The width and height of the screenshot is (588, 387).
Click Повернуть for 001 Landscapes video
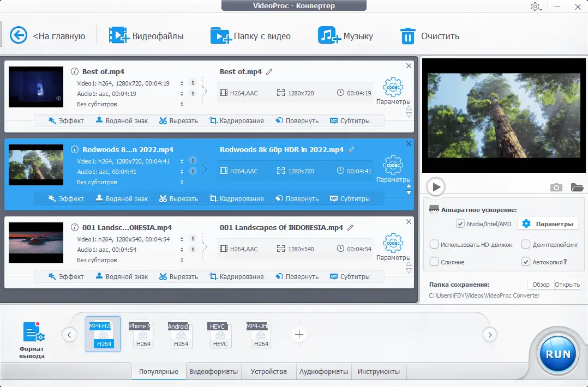tap(297, 276)
